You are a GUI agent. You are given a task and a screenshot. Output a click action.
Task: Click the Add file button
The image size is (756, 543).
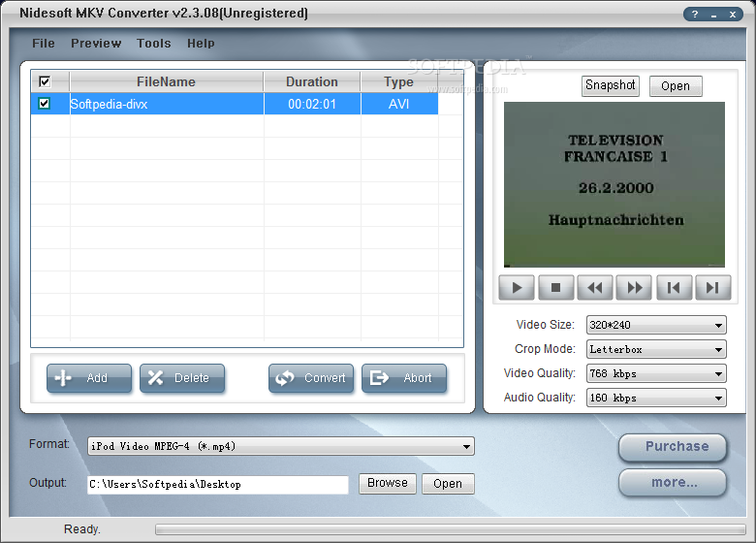[x=89, y=378]
